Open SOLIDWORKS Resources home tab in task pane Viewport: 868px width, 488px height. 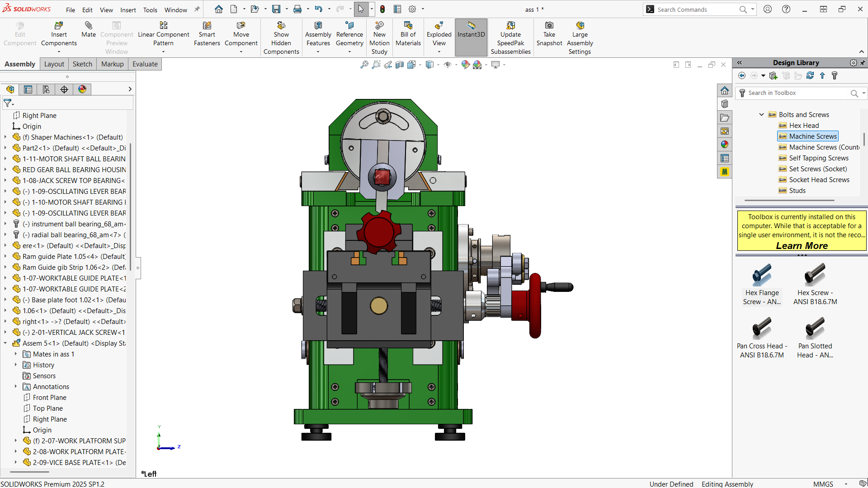725,90
